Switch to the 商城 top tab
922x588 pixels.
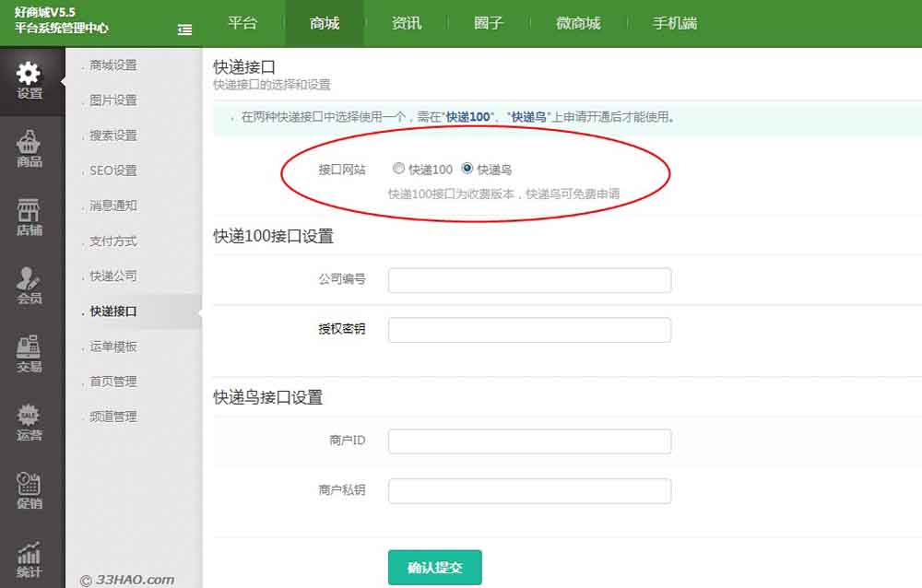click(325, 24)
